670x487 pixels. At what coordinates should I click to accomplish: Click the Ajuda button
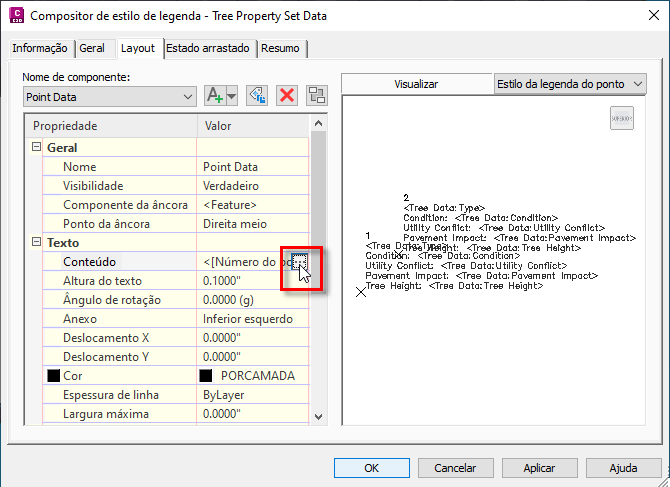coord(623,468)
